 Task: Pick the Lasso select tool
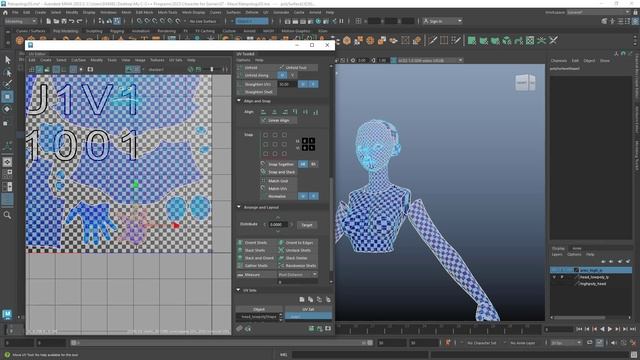[x=7, y=73]
